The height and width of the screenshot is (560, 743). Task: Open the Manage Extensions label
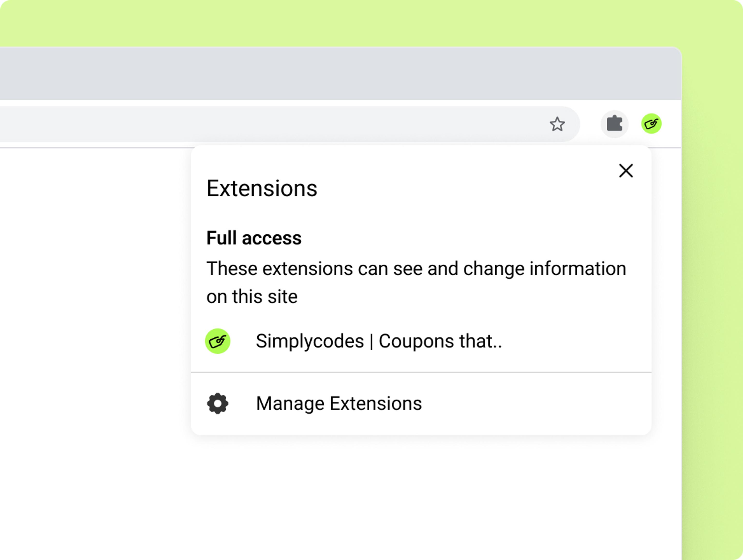(339, 403)
